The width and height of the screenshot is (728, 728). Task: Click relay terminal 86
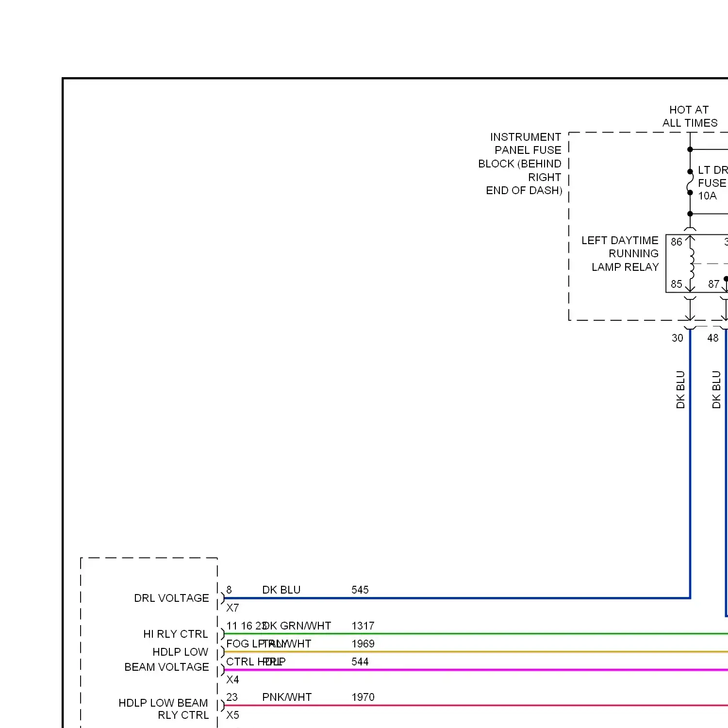pos(677,242)
